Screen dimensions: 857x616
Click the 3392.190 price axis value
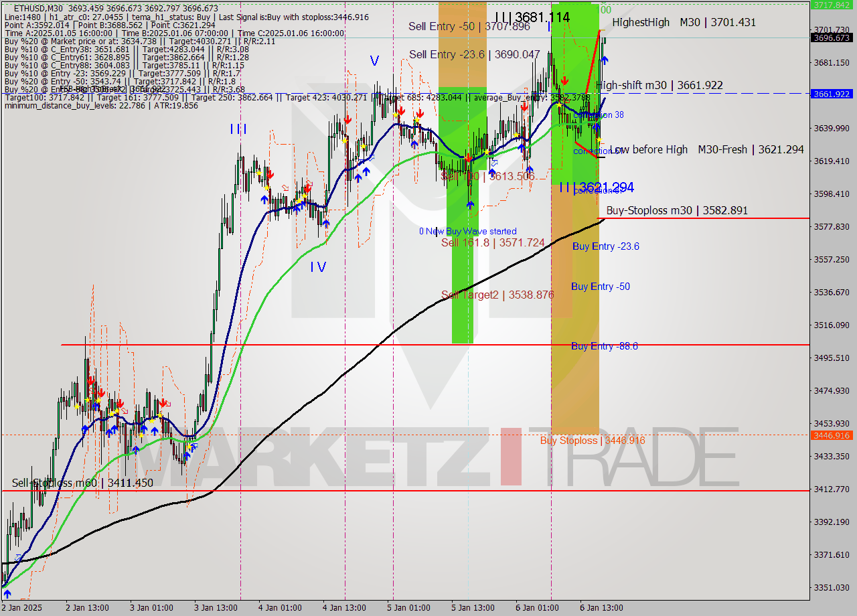pyautogui.click(x=831, y=522)
